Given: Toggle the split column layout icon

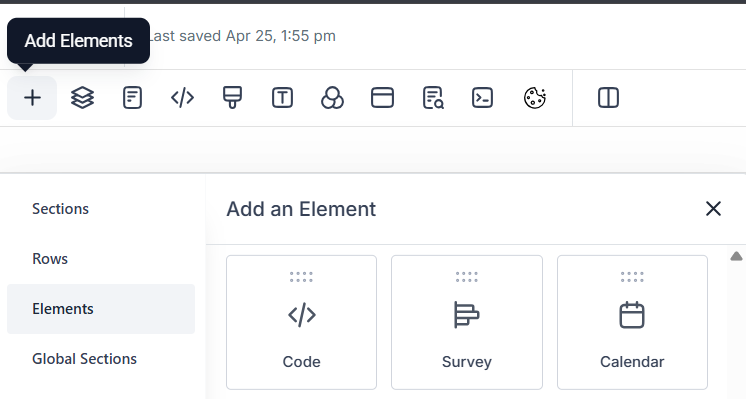Looking at the screenshot, I should pos(608,98).
